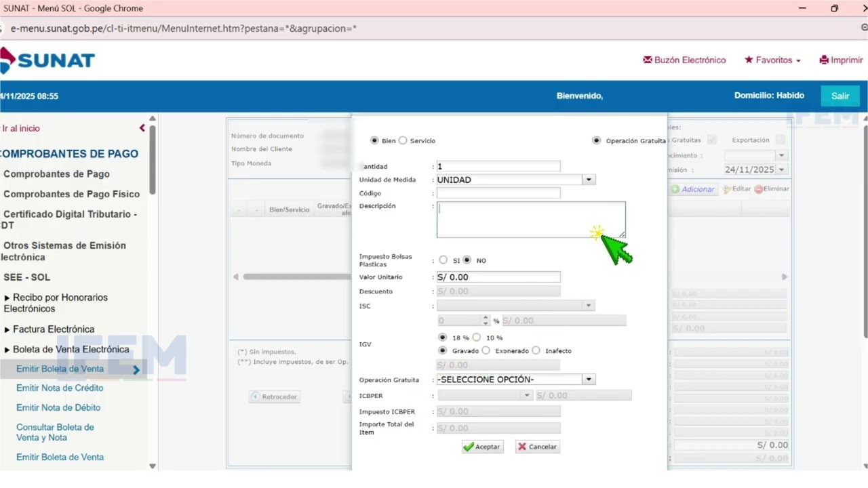Viewport: 868px width, 488px height.
Task: Click sidebar vertical scrollbar
Action: coord(153,160)
